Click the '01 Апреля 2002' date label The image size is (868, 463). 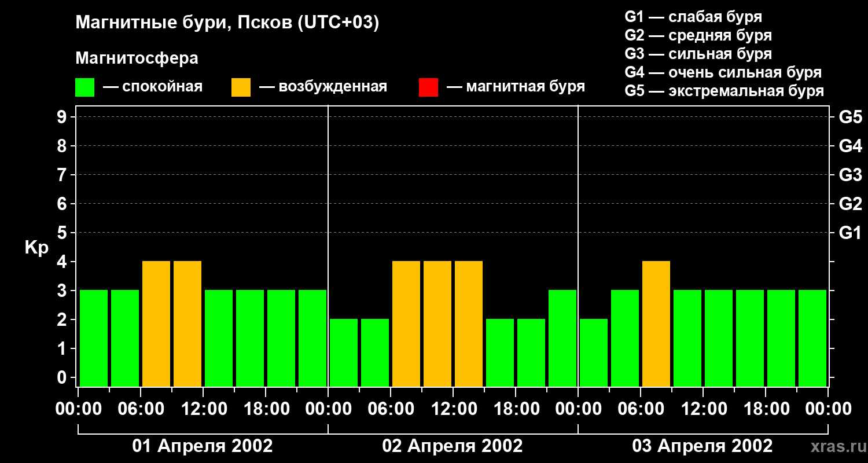[x=203, y=446]
